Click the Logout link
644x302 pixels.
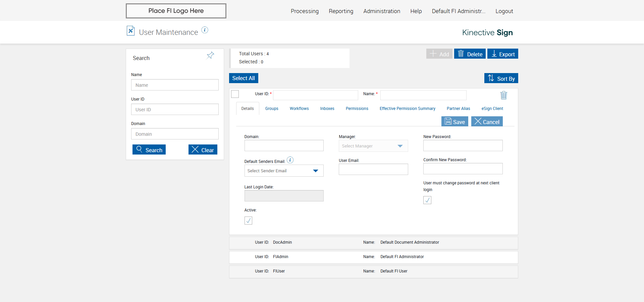[x=504, y=11]
